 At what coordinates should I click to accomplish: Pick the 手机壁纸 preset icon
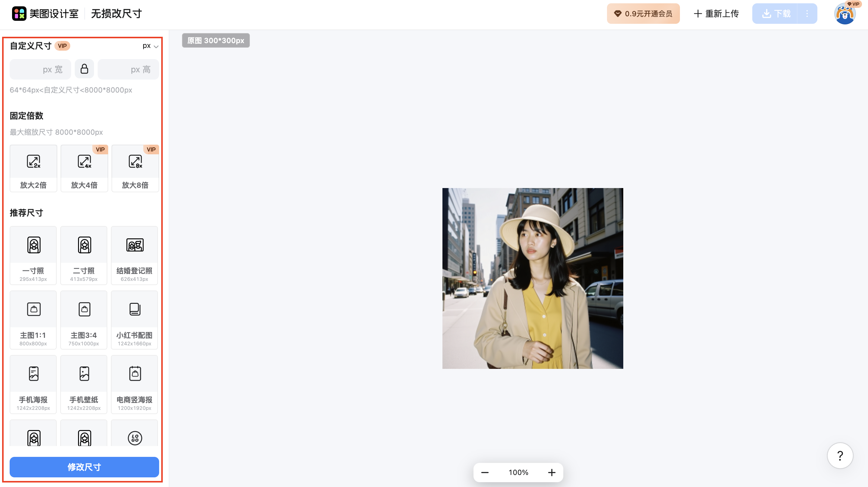[x=84, y=374]
